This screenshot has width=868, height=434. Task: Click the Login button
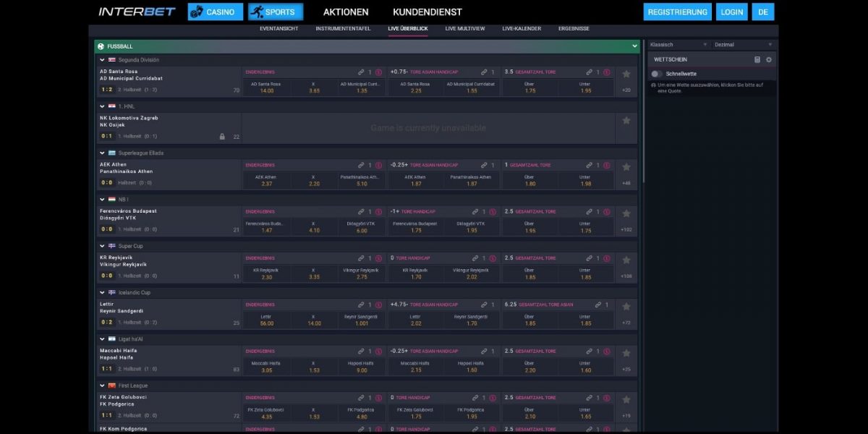click(732, 12)
